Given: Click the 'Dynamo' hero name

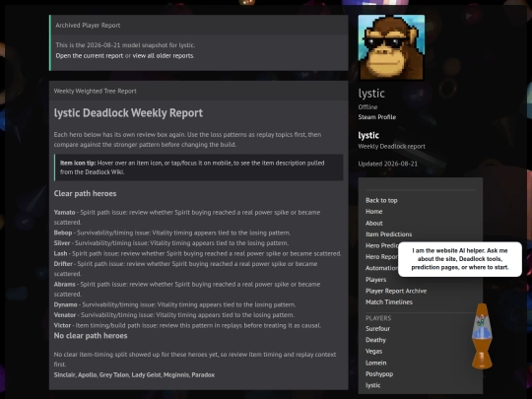Looking at the screenshot, I should [x=65, y=305].
